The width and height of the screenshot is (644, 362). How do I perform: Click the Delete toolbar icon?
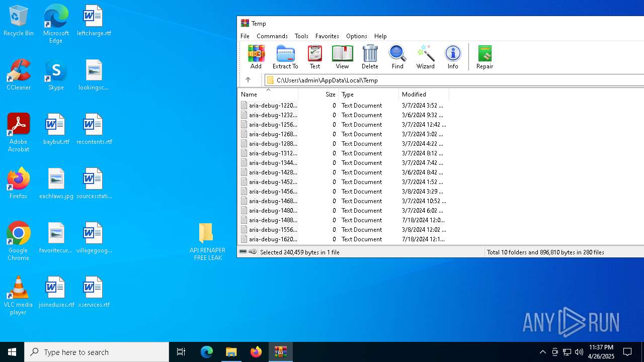[x=370, y=57]
